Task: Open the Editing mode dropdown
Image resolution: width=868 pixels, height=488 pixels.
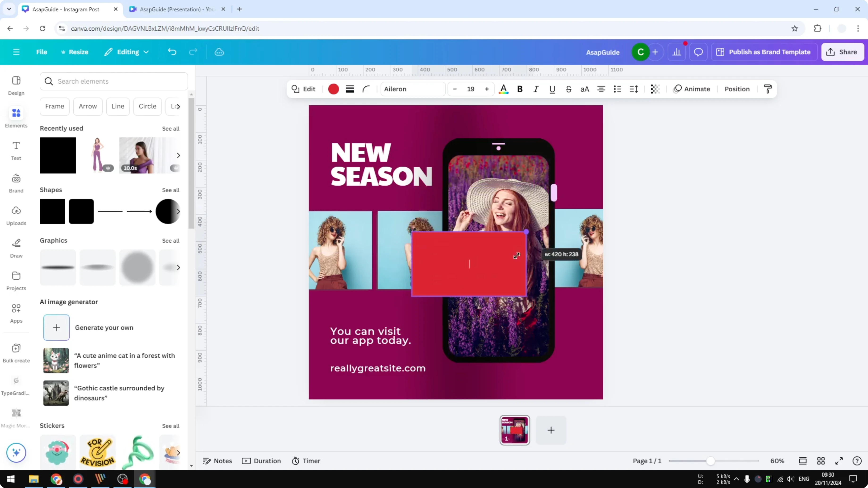Action: [x=127, y=52]
